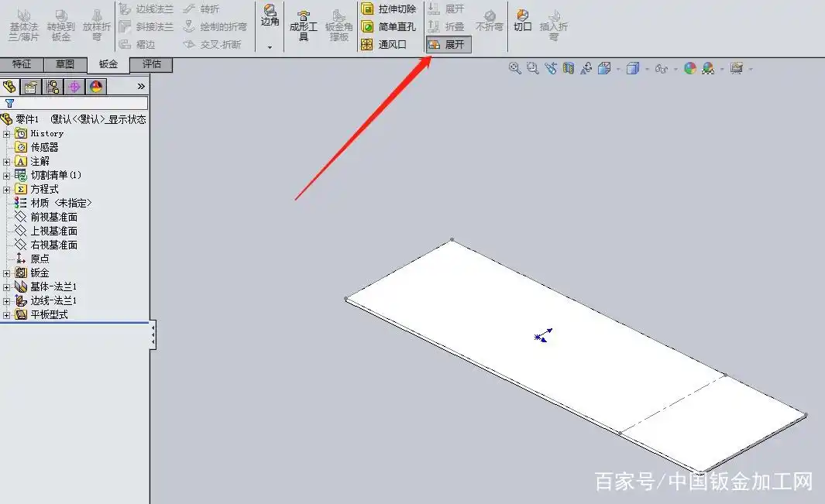This screenshot has width=825, height=504.
Task: Expand the History tree node
Action: 6,134
